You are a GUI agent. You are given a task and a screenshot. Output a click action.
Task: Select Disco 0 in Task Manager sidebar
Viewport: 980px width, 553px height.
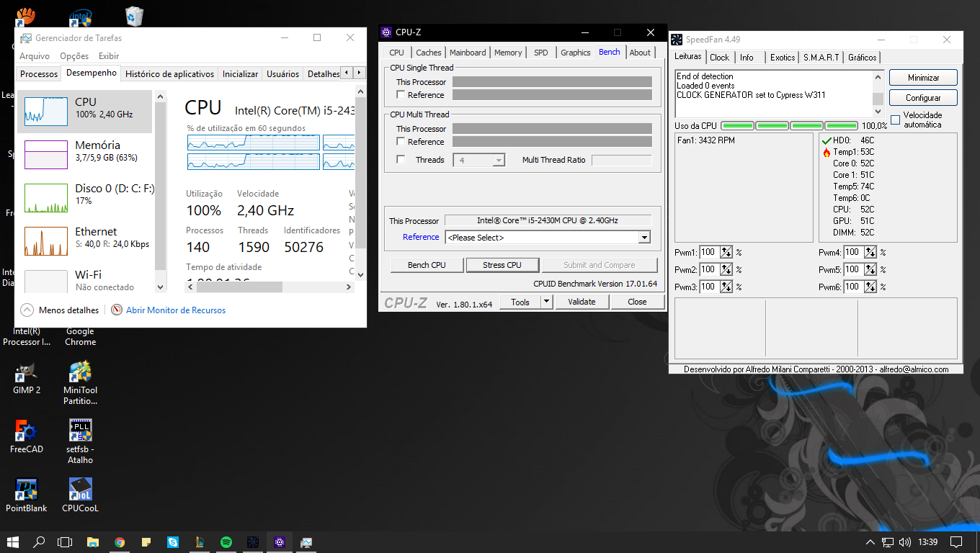pos(84,198)
